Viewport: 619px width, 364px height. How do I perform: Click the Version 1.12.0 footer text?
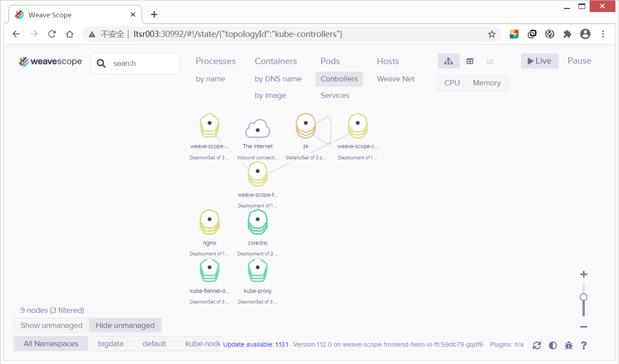pos(388,344)
